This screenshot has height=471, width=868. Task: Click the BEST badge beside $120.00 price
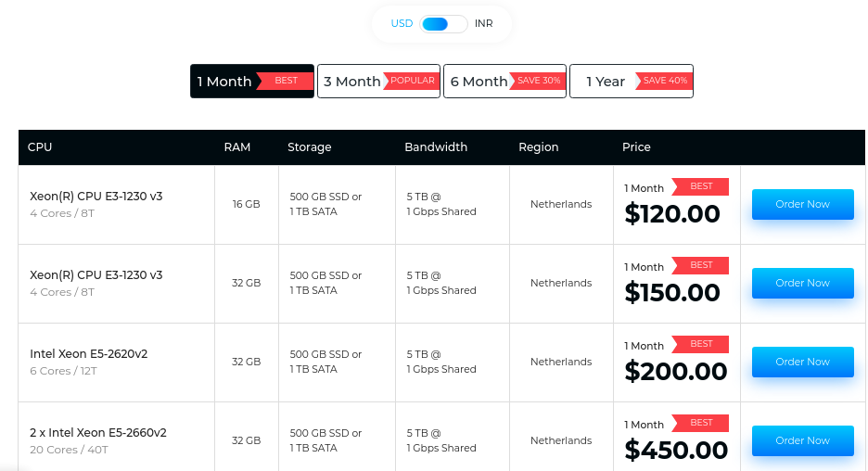coord(701,186)
